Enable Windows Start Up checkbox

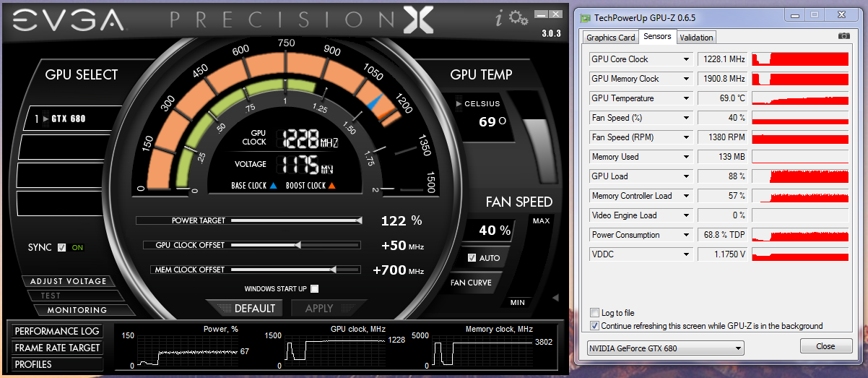pyautogui.click(x=314, y=288)
